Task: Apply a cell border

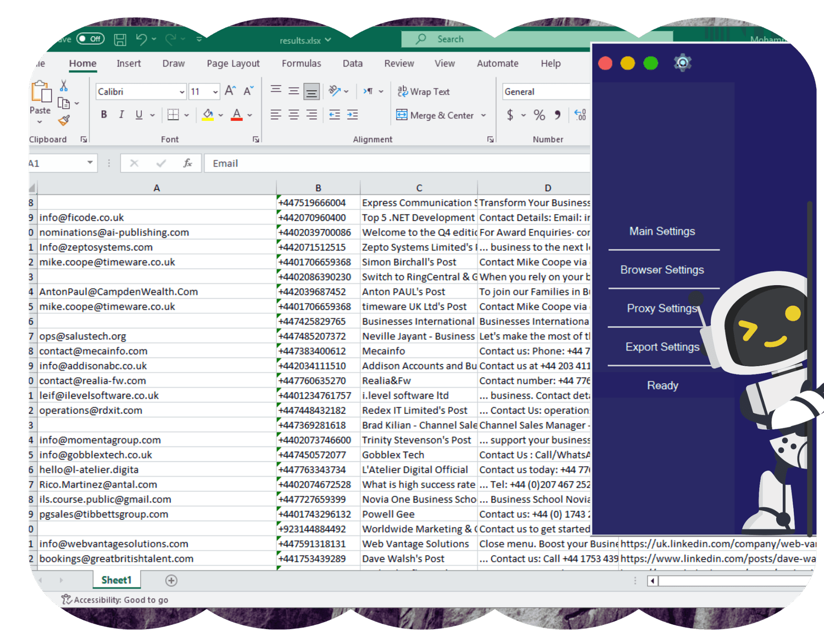Action: (173, 115)
